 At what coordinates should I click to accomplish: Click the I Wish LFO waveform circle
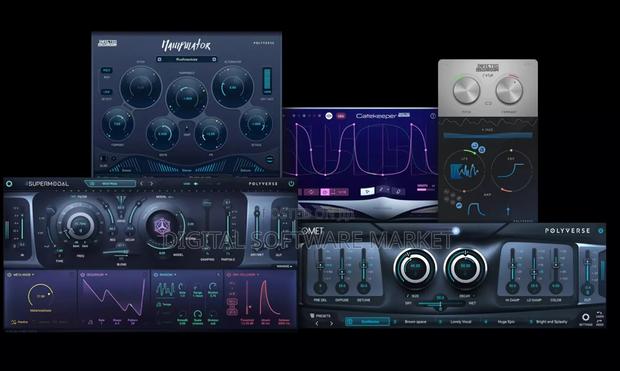click(x=464, y=171)
